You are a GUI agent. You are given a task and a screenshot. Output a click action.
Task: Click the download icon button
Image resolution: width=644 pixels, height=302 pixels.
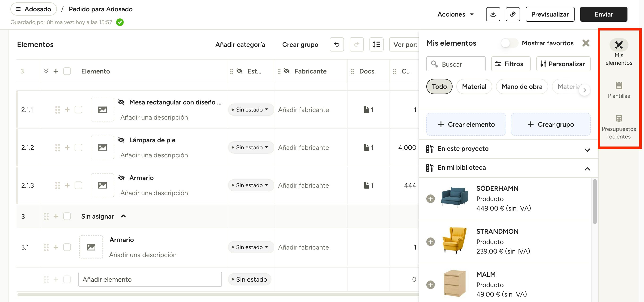point(493,14)
